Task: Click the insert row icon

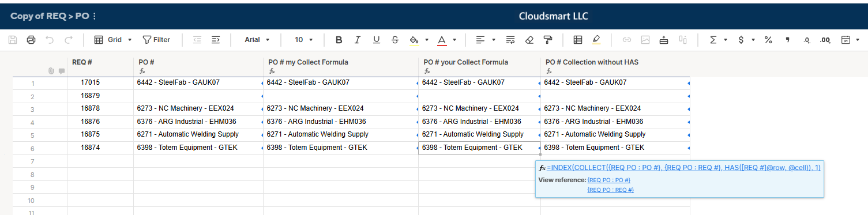Action: pos(664,40)
